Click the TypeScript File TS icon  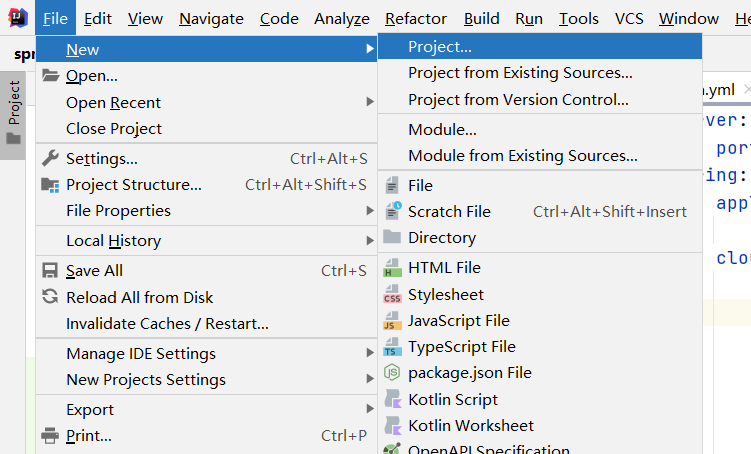(x=392, y=347)
